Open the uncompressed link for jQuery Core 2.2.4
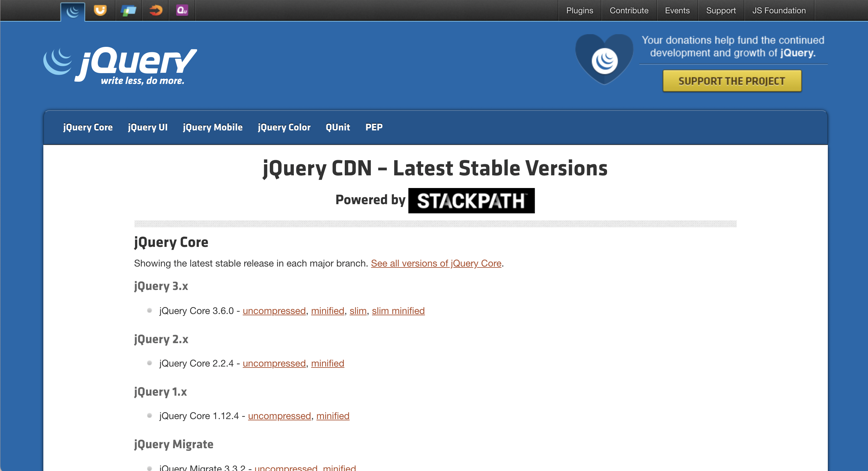 274,363
